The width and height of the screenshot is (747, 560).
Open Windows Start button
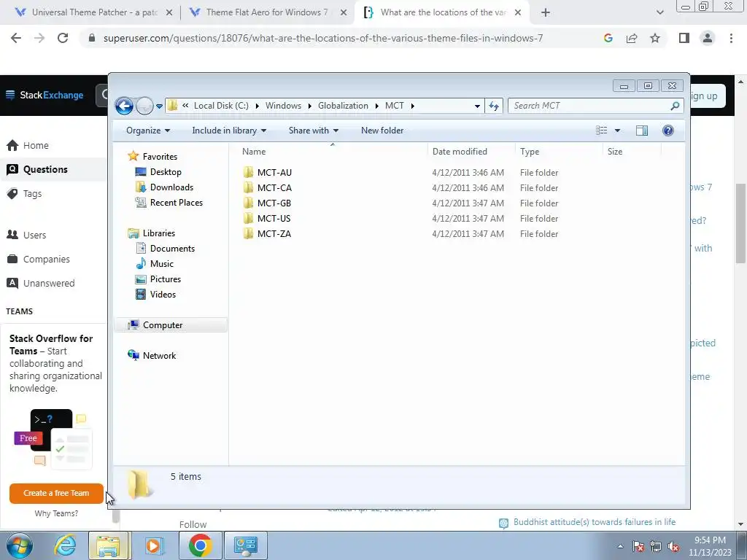click(x=19, y=545)
